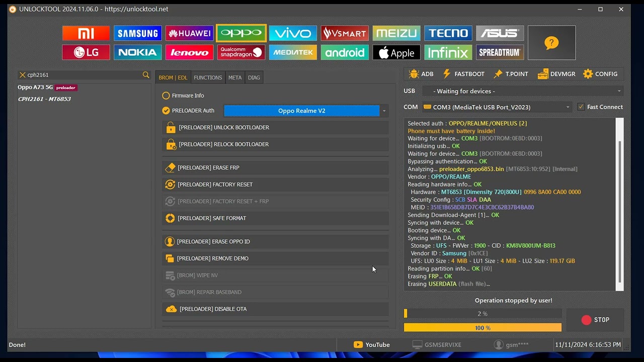
Task: Click GSMSERVIXE in the status bar
Action: point(437,345)
